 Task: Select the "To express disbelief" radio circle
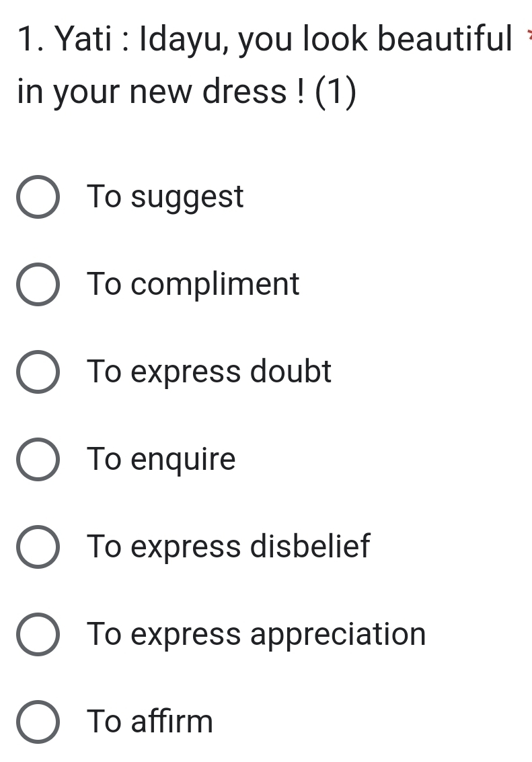pos(38,547)
